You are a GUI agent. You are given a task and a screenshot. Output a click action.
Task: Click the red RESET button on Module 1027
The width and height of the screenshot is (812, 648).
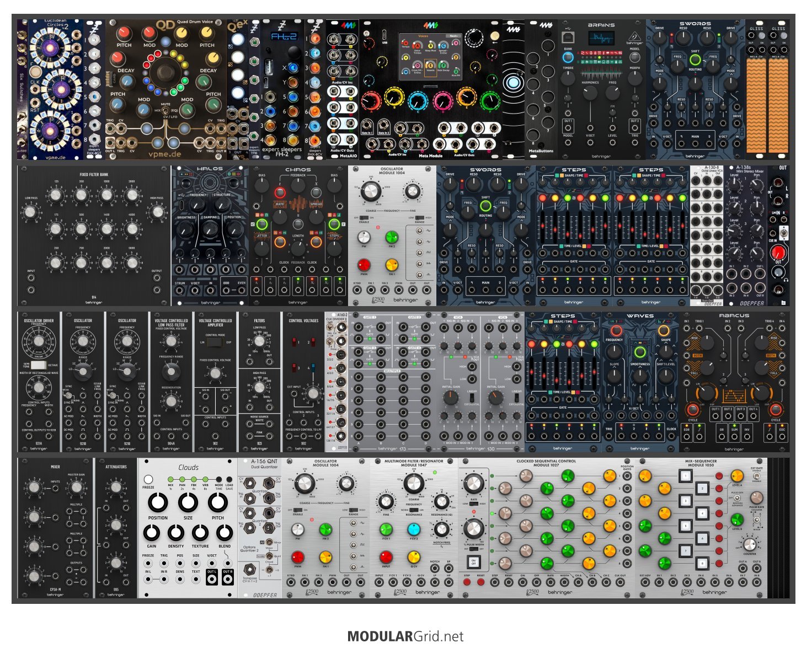click(x=480, y=582)
